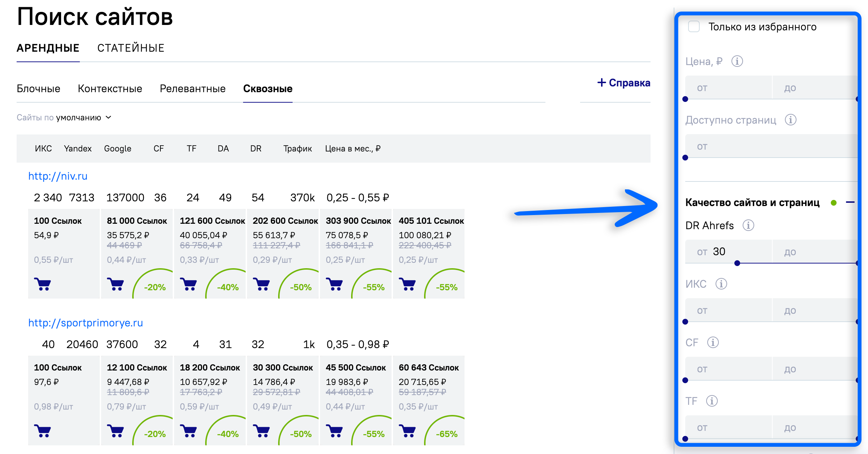Sort the table by ИКС column
The width and height of the screenshot is (868, 454).
(x=43, y=149)
